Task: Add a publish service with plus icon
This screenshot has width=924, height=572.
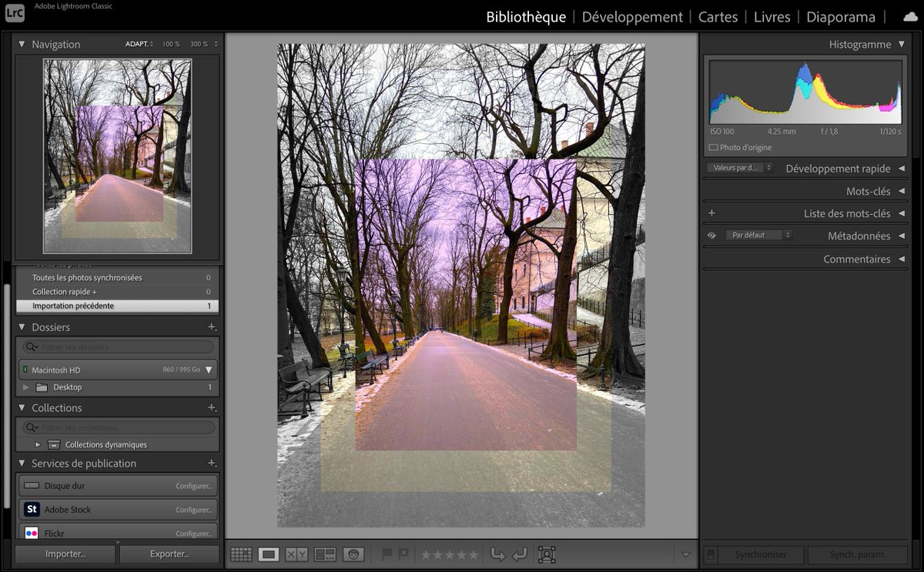Action: [x=212, y=463]
